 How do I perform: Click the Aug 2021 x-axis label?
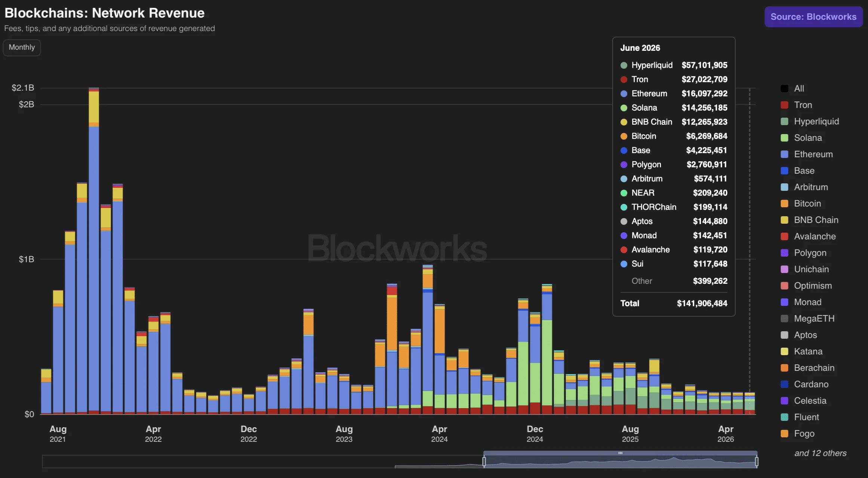tap(58, 434)
